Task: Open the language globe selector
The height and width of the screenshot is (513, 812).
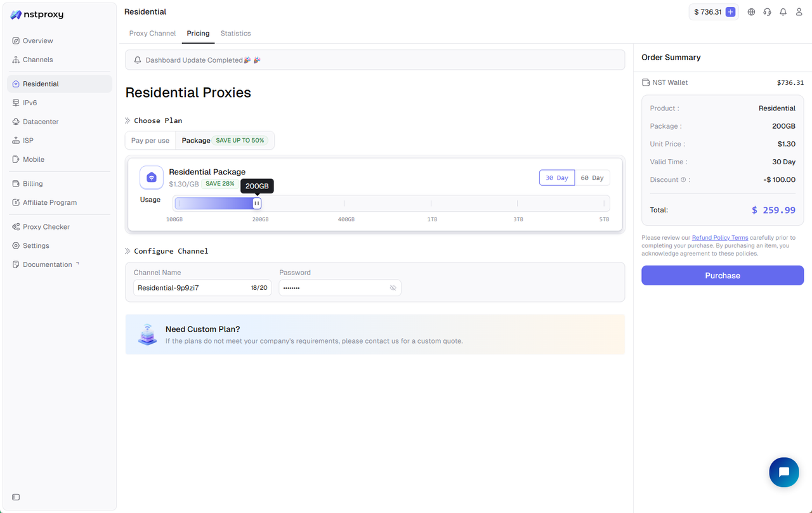Action: tap(751, 11)
